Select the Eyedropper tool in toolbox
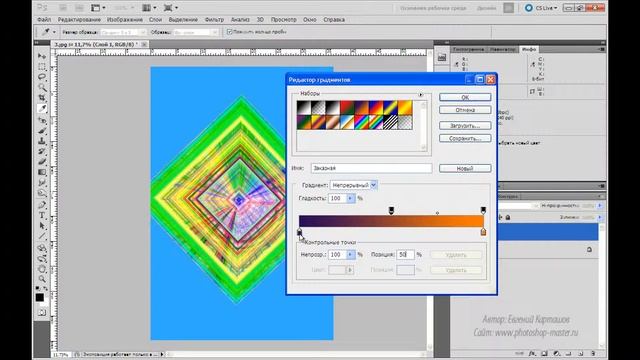Viewport: 640px width, 360px height. (x=42, y=109)
